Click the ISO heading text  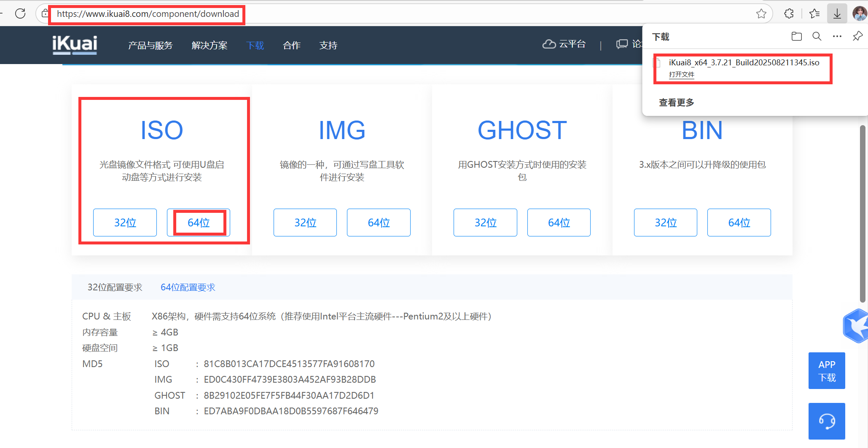point(162,130)
